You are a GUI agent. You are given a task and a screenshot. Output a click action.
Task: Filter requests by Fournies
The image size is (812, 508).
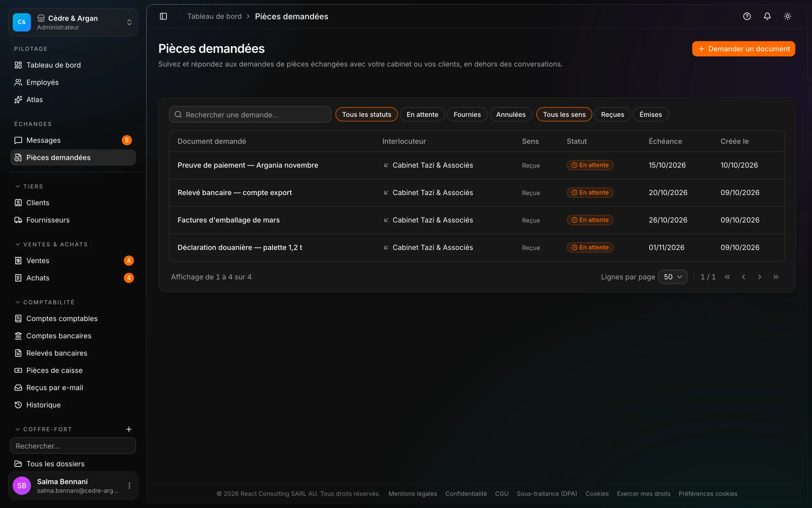467,114
